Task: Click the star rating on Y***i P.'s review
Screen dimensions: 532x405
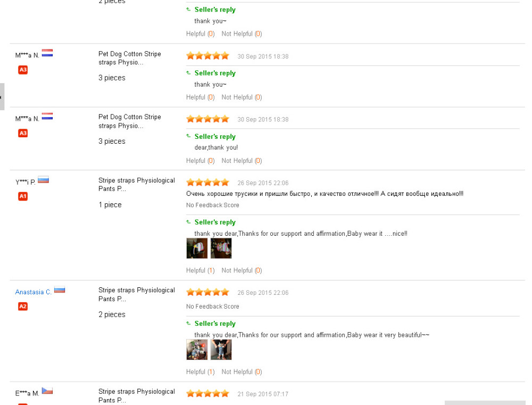Action: pyautogui.click(x=207, y=183)
